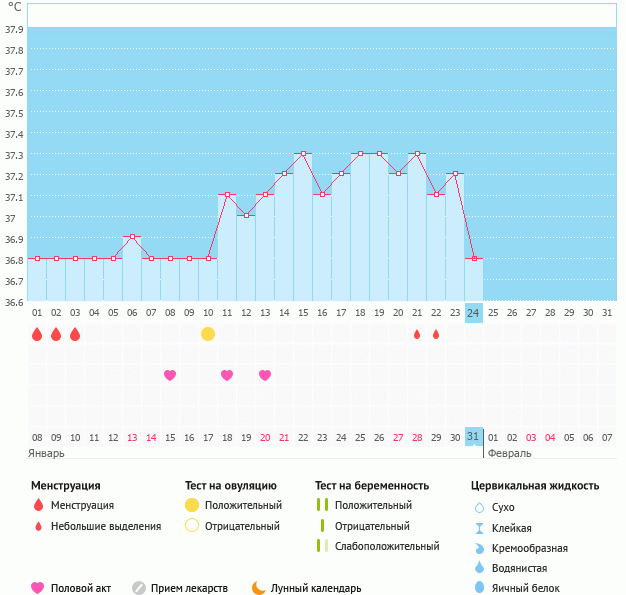Click the 'Лунный календарь' moon icon
The height and width of the screenshot is (595, 626).
click(259, 588)
